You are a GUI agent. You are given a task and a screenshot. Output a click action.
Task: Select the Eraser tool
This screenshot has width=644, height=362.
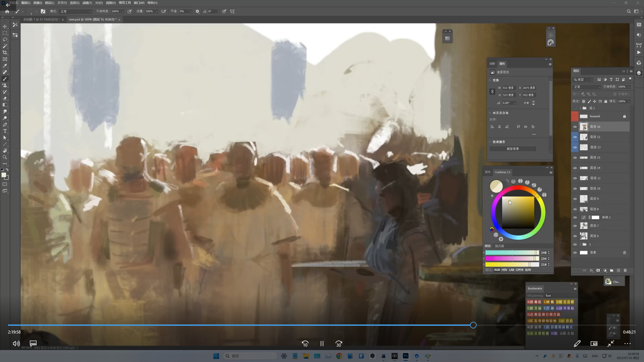pyautogui.click(x=5, y=99)
